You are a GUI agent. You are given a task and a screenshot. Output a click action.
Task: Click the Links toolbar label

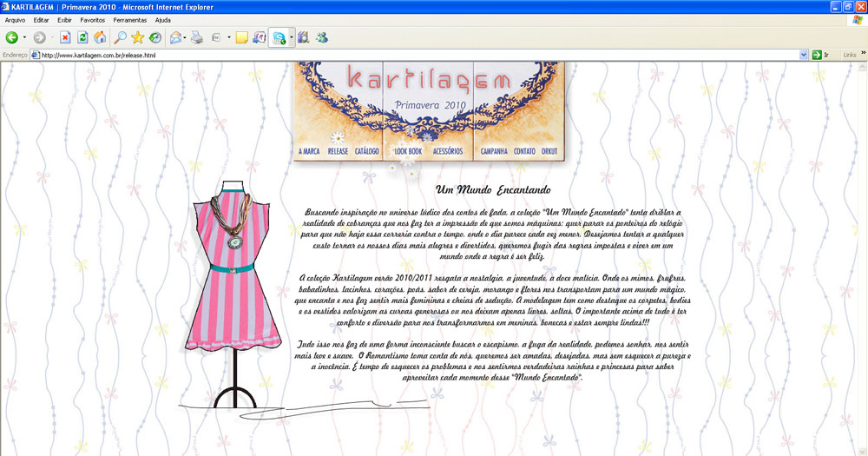tap(849, 55)
